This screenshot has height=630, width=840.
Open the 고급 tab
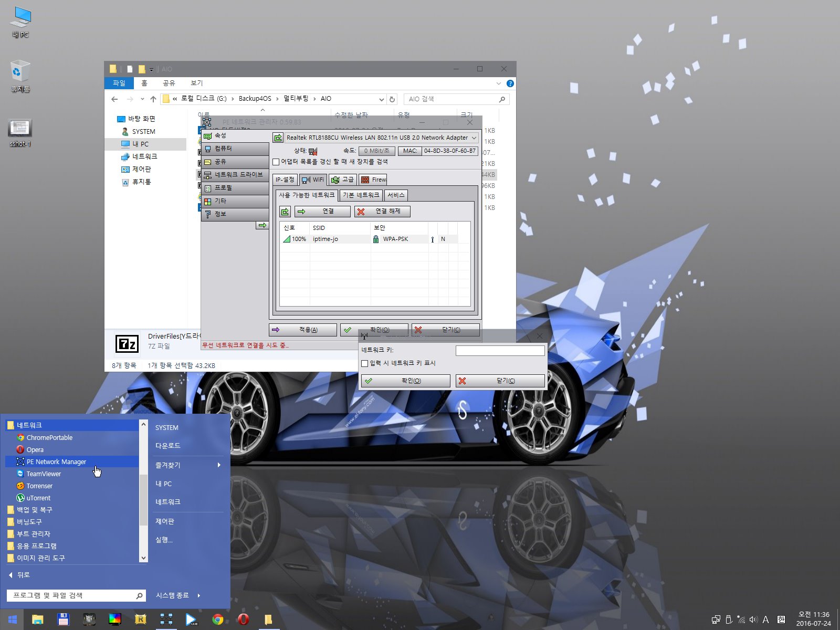click(x=343, y=180)
